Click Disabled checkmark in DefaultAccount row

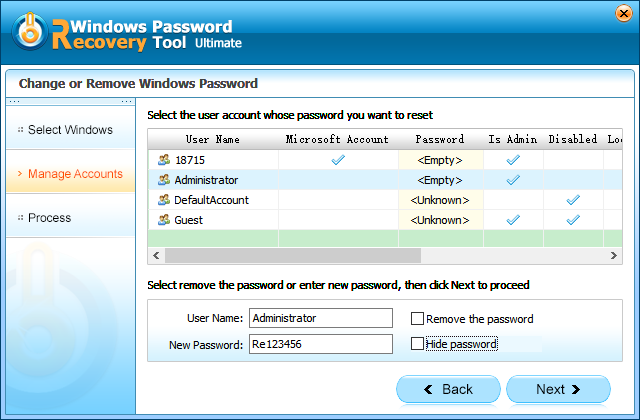coord(573,200)
